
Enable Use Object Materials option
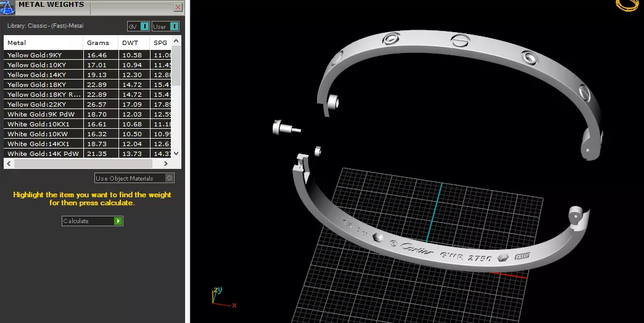(134, 178)
